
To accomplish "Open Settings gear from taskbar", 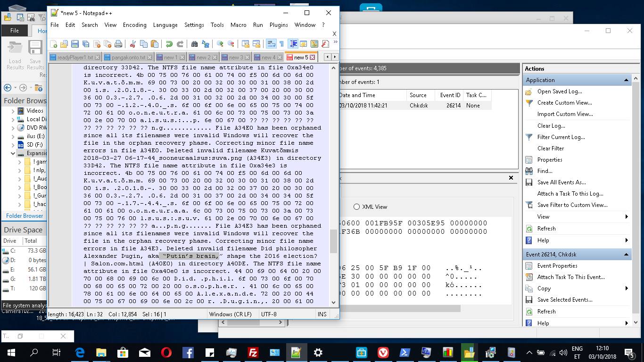I will pyautogui.click(x=318, y=352).
